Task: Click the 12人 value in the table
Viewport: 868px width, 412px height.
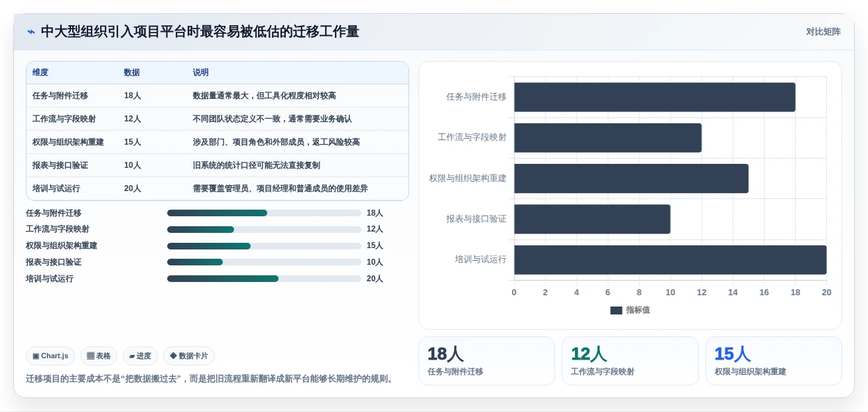Action: click(x=133, y=119)
